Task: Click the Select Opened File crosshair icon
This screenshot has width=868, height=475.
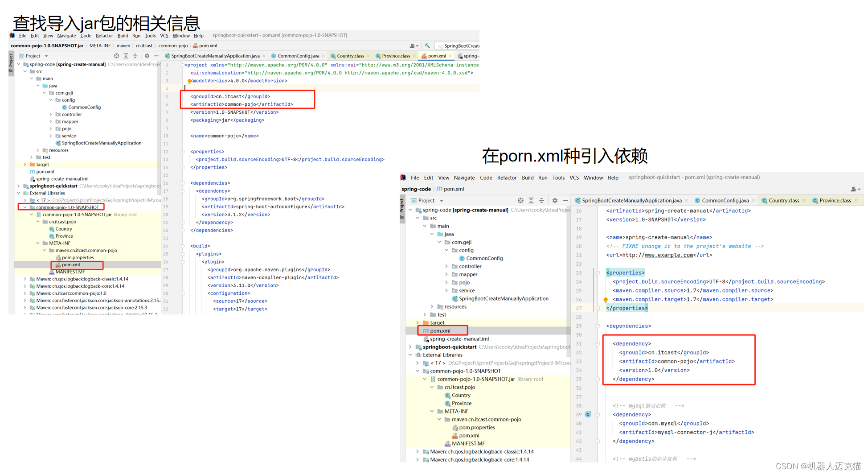Action: [117, 56]
